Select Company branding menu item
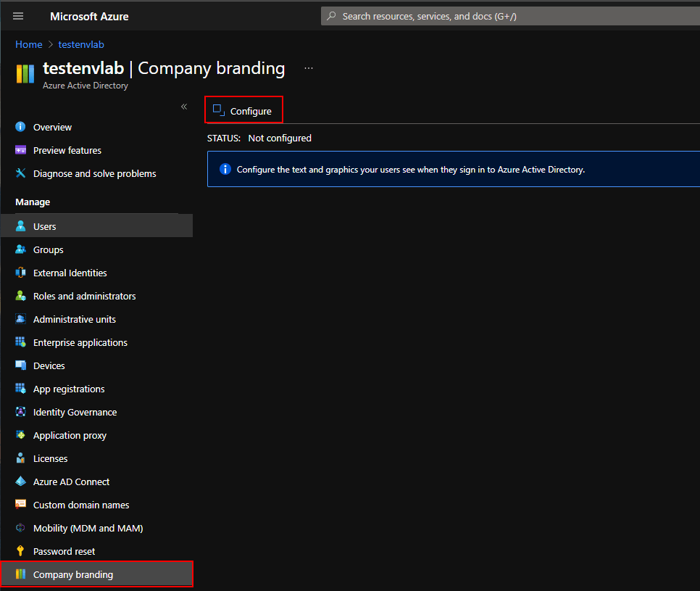The width and height of the screenshot is (700, 591). [73, 574]
